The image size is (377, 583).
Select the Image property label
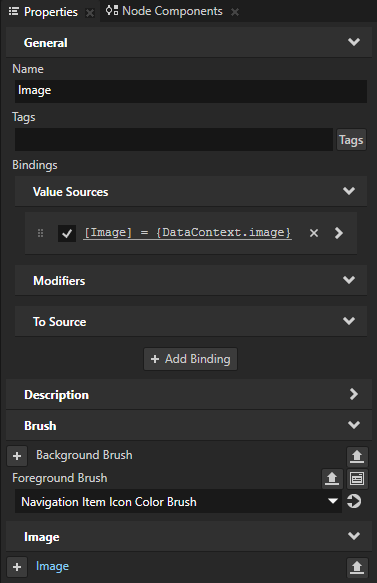pos(52,566)
